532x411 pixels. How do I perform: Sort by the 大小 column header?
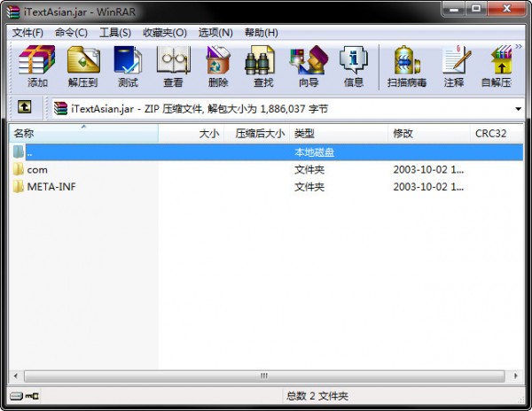click(191, 133)
